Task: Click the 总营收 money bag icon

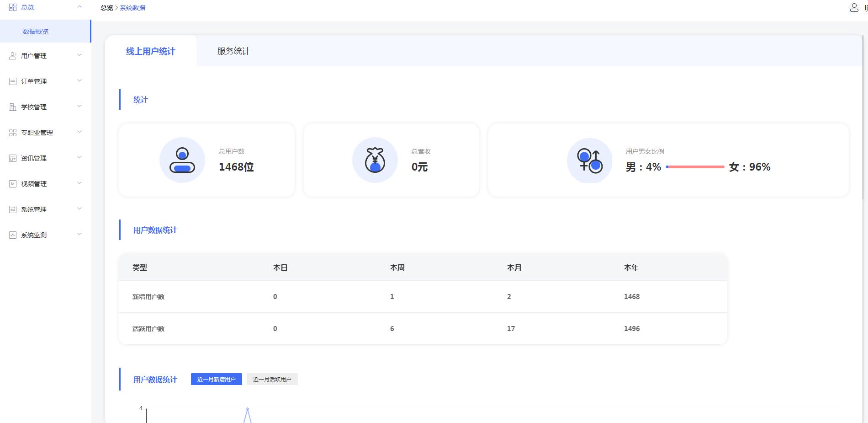Action: click(x=375, y=160)
